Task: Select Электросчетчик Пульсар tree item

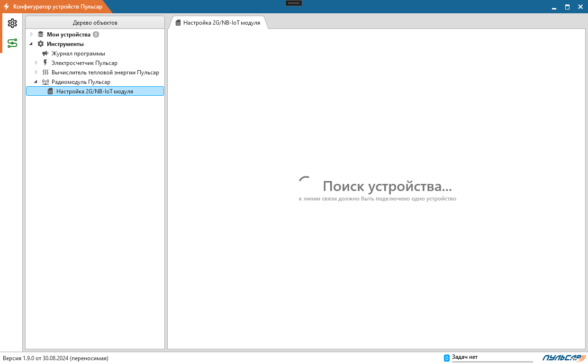Action: coord(84,63)
